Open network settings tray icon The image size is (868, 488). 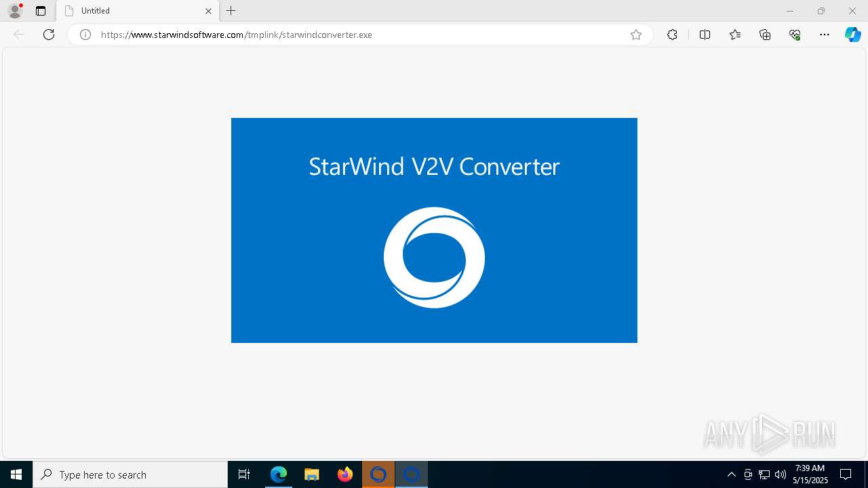point(764,474)
